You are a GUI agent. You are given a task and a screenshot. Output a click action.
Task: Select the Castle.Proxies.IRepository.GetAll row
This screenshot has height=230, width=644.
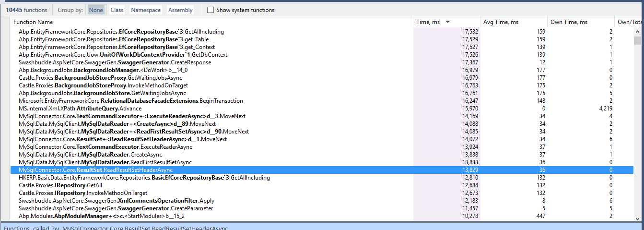(x=322, y=185)
